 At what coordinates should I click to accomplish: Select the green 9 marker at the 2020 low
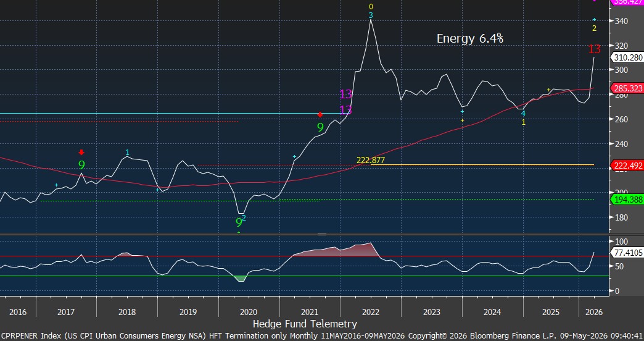(239, 222)
